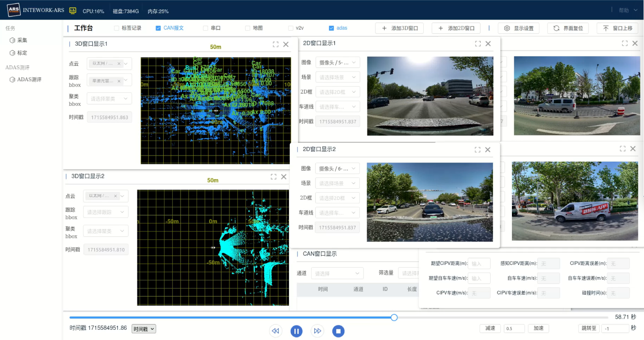This screenshot has width=644, height=340.
Task: Click the fast-forward playback icon
Action: click(317, 331)
